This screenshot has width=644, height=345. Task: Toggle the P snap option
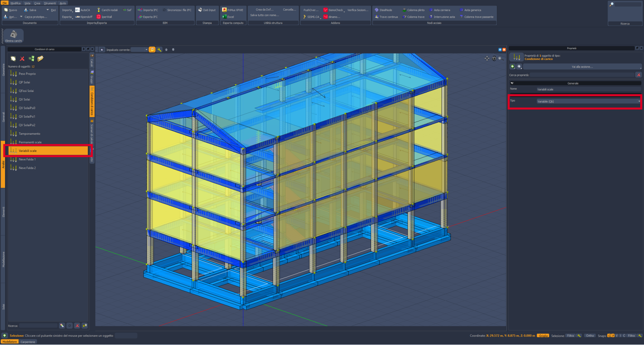(613, 336)
